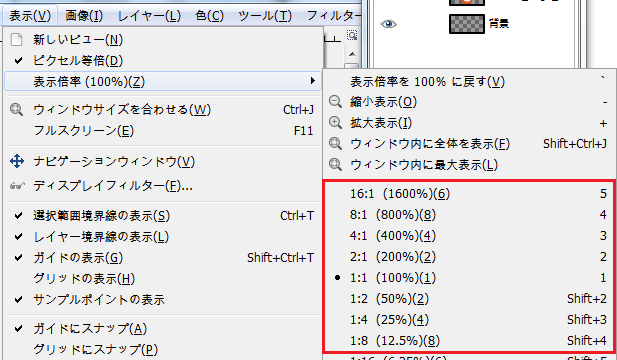The image size is (617, 360).
Task: Click the zoom out magnifier icon
Action: [x=335, y=102]
